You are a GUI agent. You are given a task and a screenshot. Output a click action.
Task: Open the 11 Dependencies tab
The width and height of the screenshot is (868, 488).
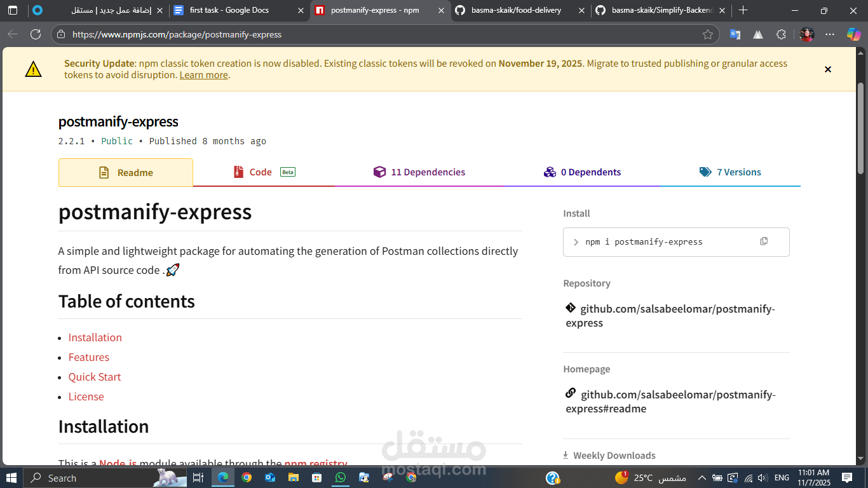419,172
